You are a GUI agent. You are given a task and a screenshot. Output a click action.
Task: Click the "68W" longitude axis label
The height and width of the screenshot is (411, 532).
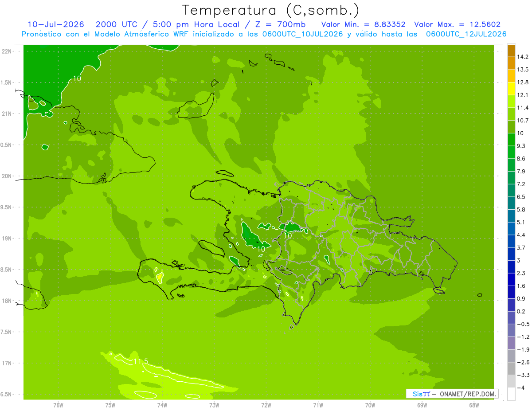click(474, 405)
